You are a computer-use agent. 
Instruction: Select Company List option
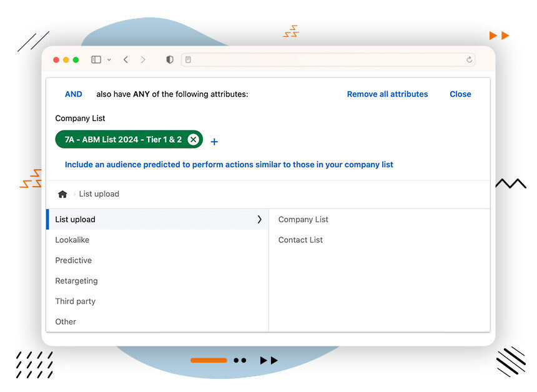(x=303, y=220)
